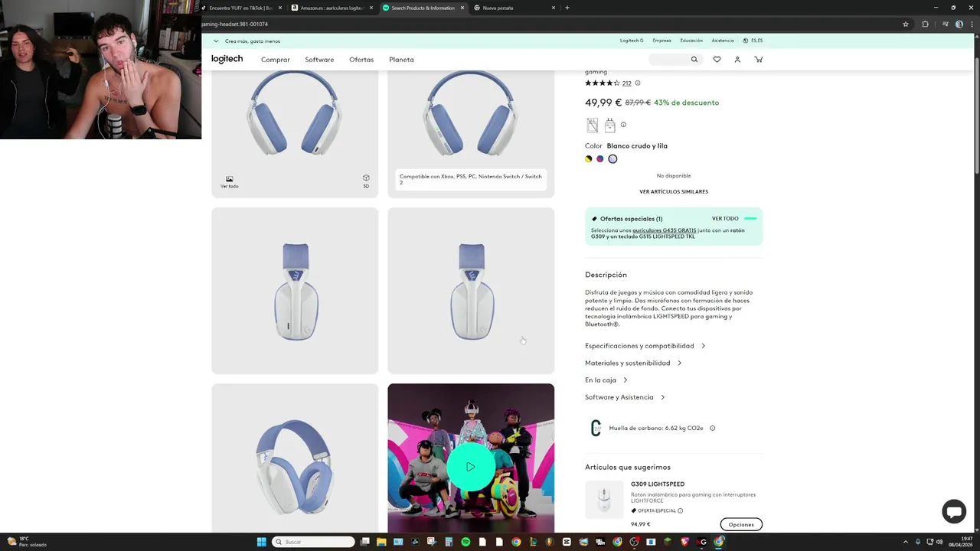Expand Software y Asistencia

tap(625, 397)
